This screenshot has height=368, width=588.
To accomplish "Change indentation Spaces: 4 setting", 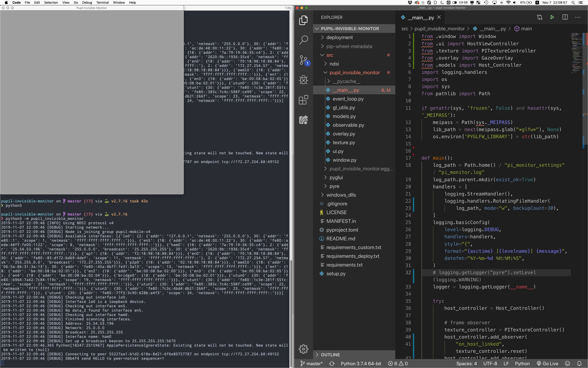I will click(466, 364).
